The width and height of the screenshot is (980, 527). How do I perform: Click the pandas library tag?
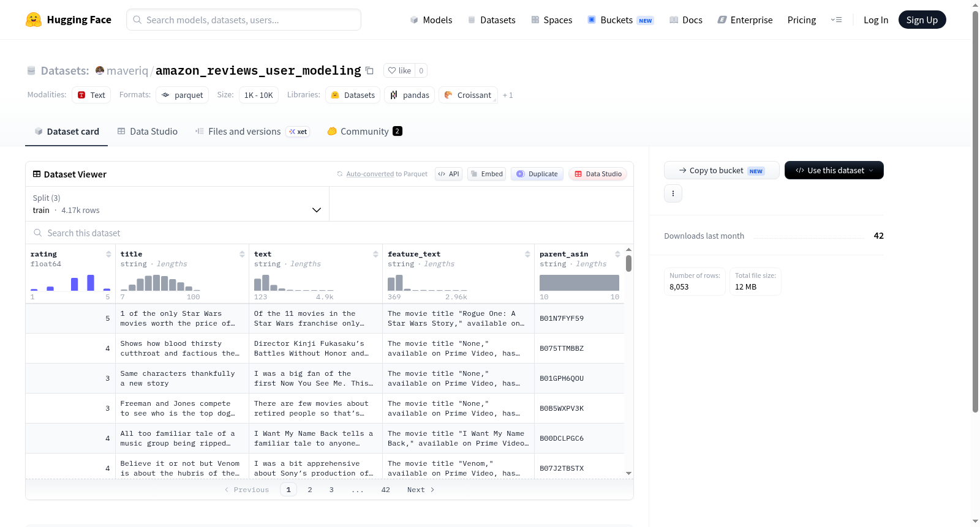[x=409, y=95]
